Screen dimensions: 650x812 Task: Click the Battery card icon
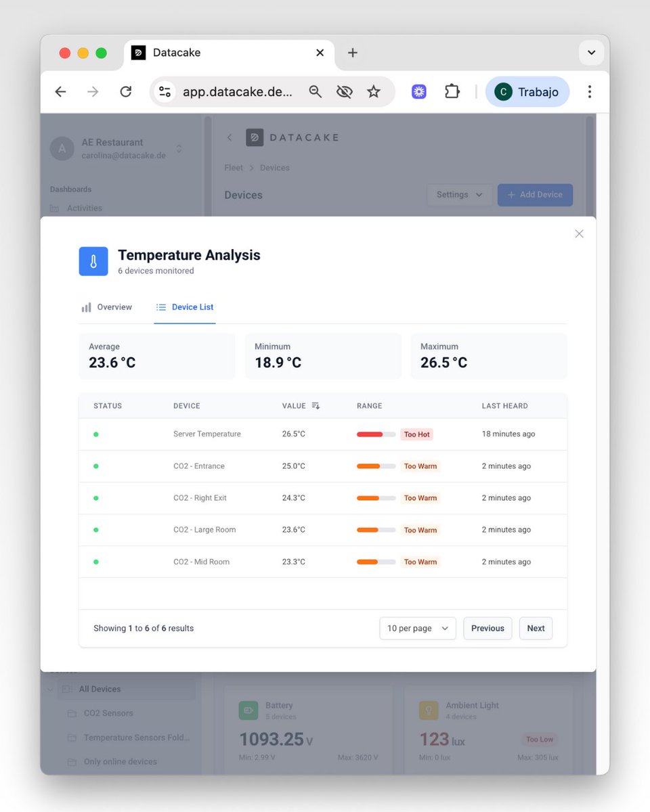(248, 710)
